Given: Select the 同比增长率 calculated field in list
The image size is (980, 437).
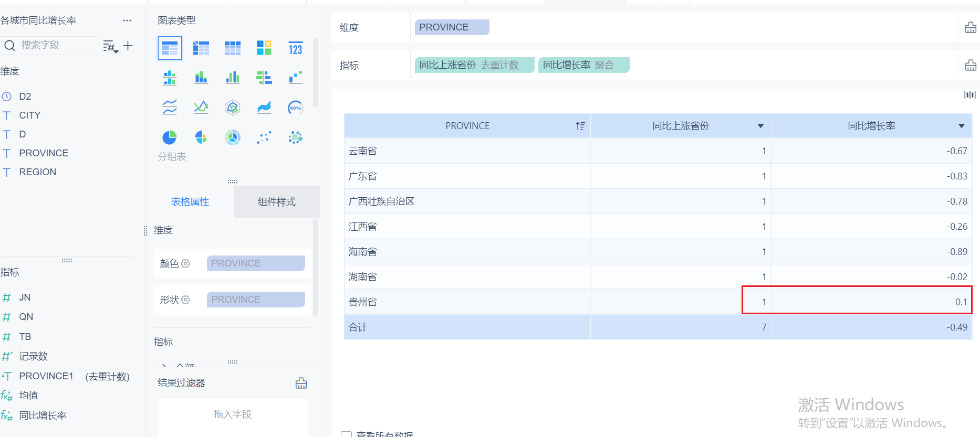Looking at the screenshot, I should (43, 415).
